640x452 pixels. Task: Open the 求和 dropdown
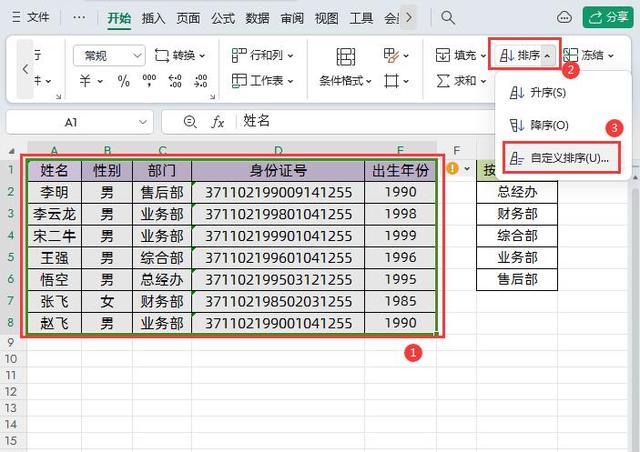pos(460,81)
